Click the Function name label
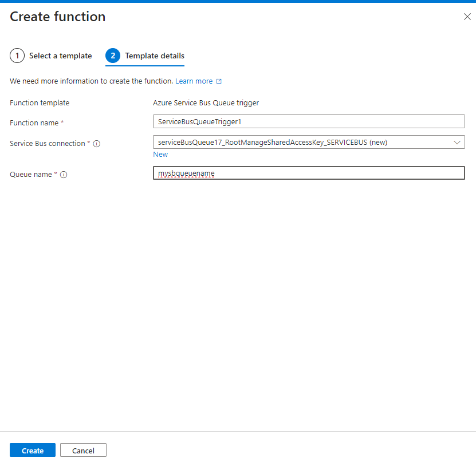Screen dimensions: 476x466 pos(34,123)
